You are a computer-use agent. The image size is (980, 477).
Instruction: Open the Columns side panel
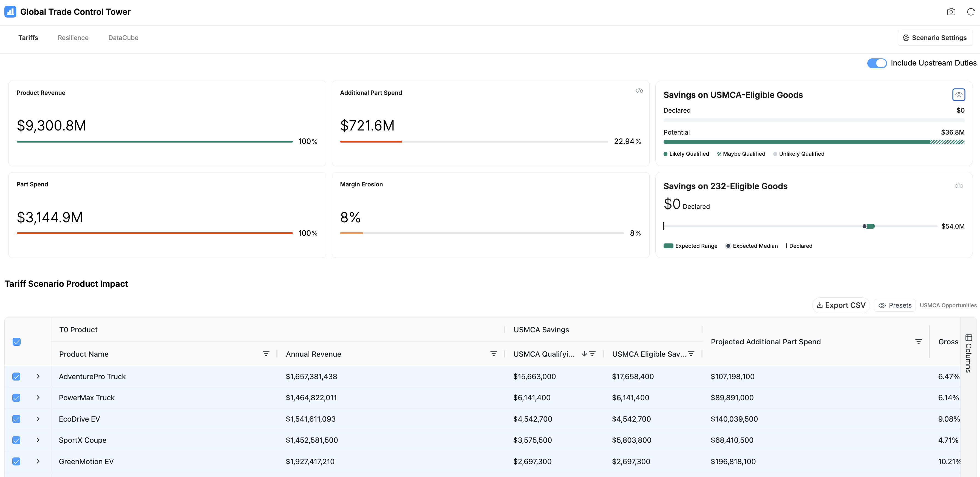click(968, 353)
